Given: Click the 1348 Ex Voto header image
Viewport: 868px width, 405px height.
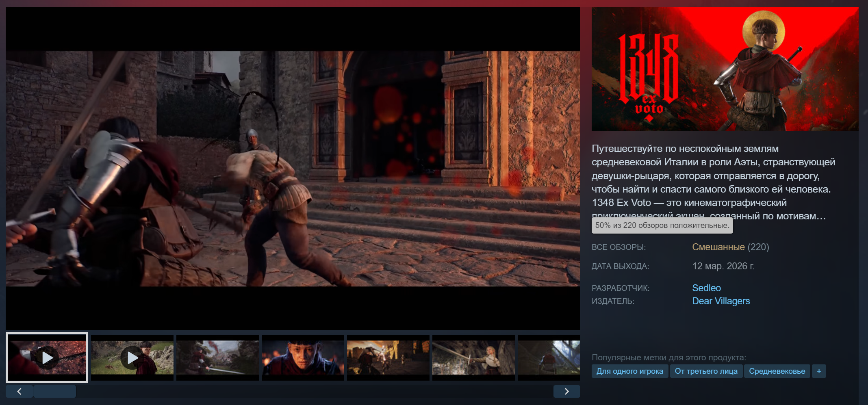Looking at the screenshot, I should (x=725, y=69).
